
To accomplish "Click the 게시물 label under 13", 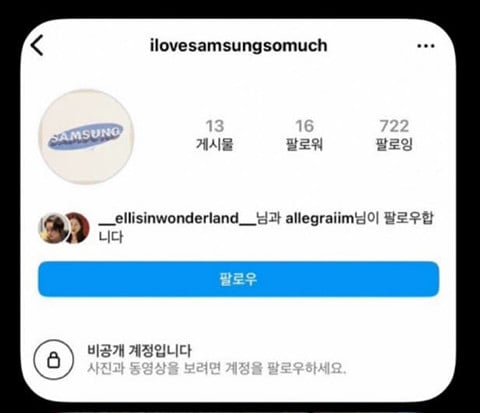I will point(214,144).
